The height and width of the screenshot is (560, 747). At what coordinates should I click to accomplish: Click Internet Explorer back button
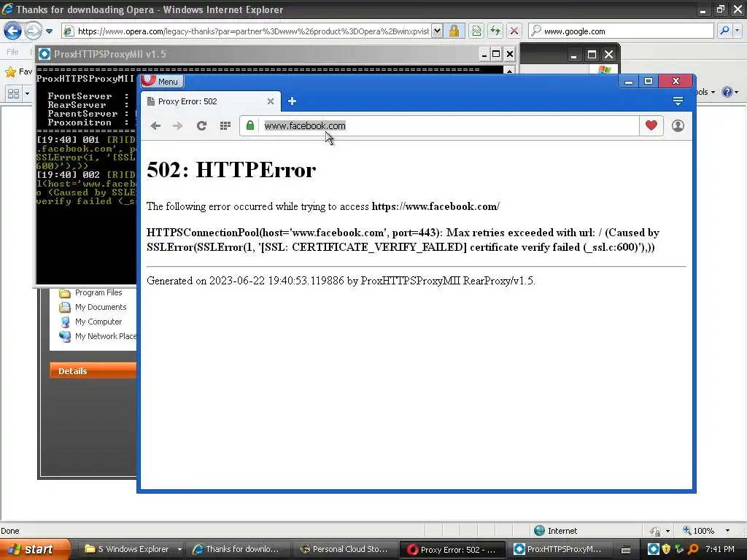click(13, 31)
